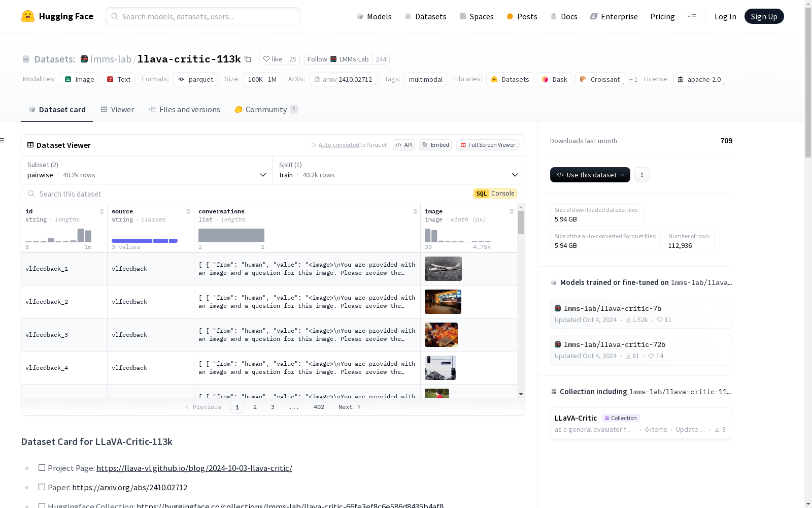Screen dimensions: 812x508
Task: Open the three-dot dataset options menu
Action: (642, 175)
